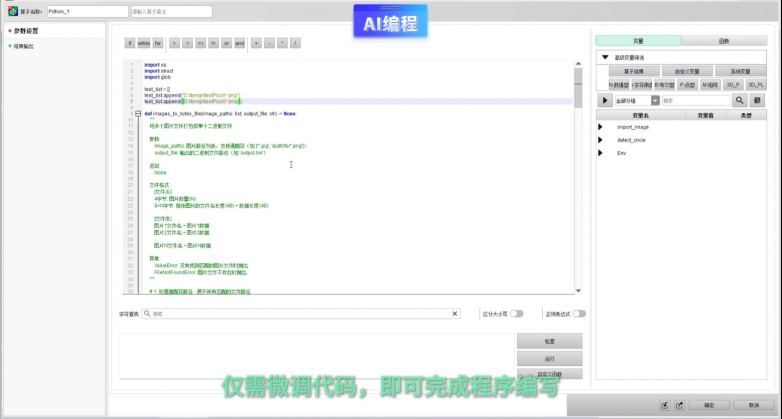782x419 pixels.
Task: Switch to the 函数 tab
Action: coord(724,41)
